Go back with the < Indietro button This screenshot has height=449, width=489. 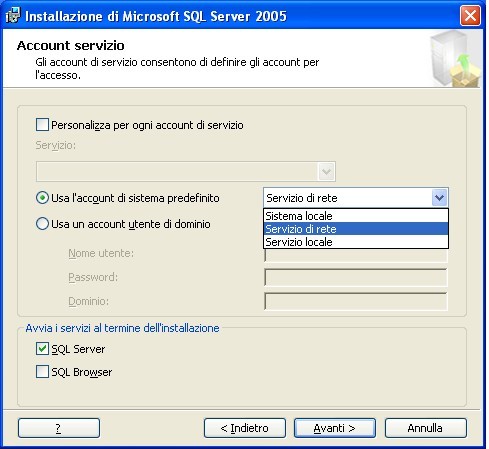click(x=245, y=428)
